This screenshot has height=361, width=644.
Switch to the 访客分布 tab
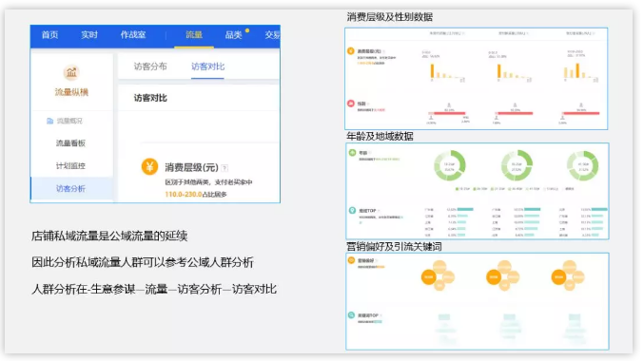150,66
